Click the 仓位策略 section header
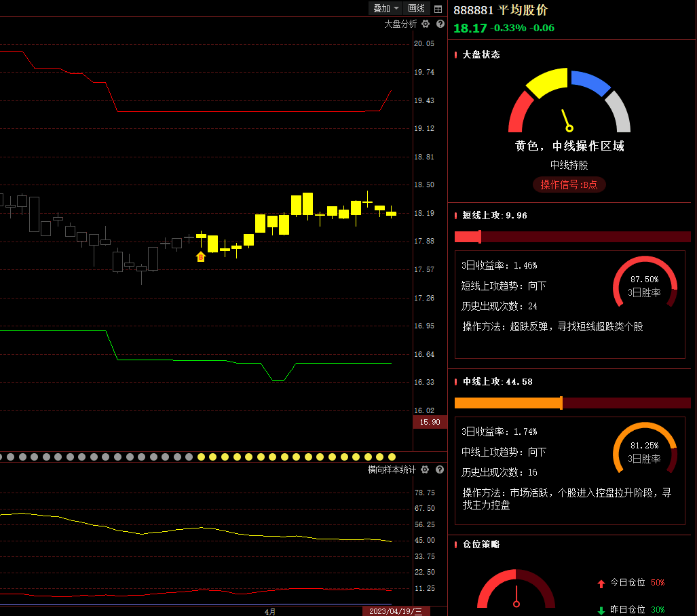697x616 pixels. [x=481, y=544]
